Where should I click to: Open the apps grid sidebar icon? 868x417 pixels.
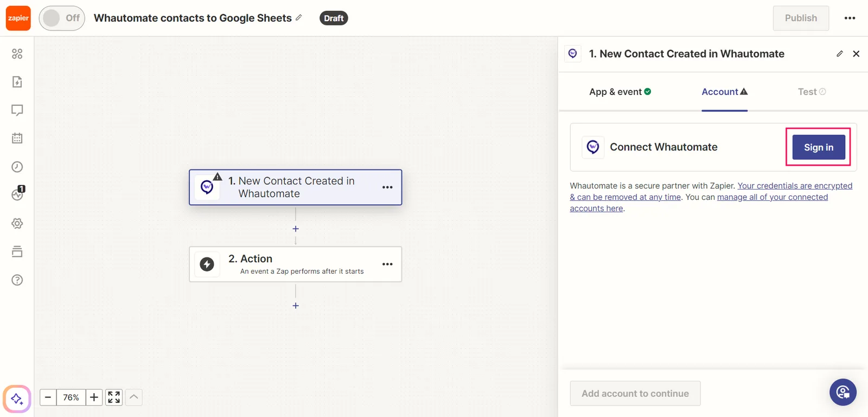[17, 54]
